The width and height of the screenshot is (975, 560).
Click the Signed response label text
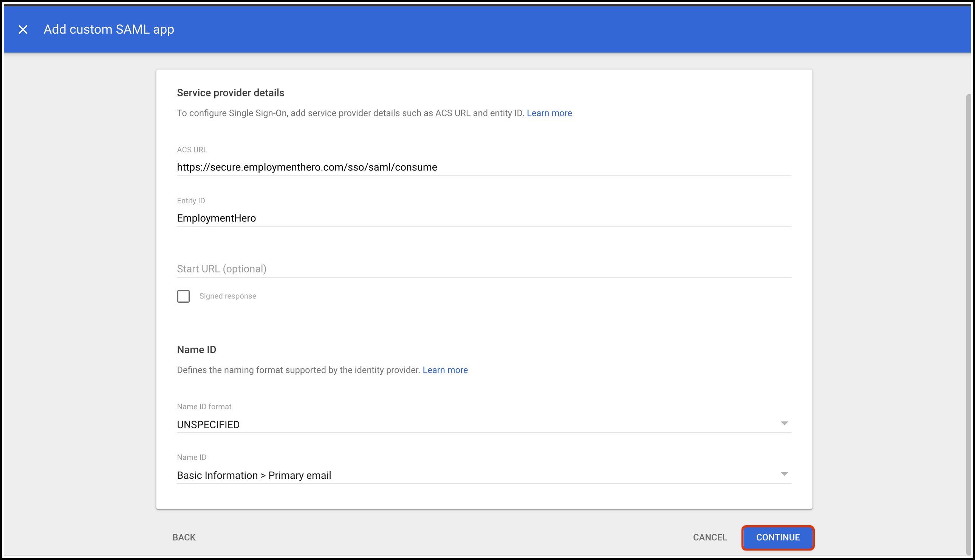tap(228, 296)
